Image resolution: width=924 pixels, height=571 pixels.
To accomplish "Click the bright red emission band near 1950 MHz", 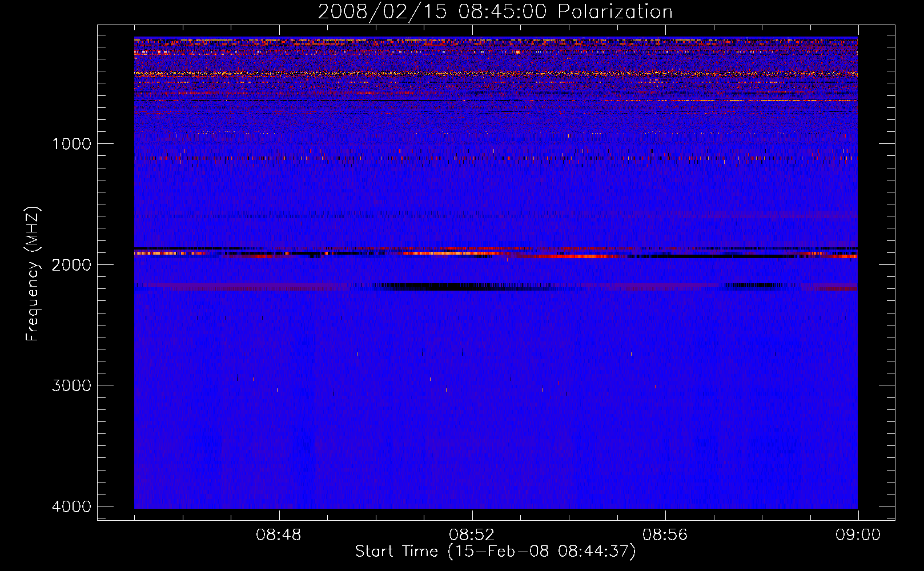I will 577,256.
